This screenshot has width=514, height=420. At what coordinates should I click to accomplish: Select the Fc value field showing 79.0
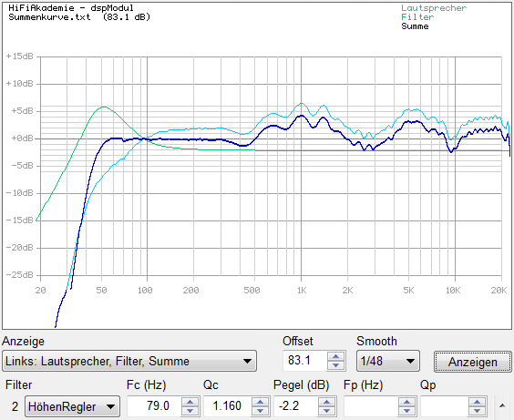154,406
